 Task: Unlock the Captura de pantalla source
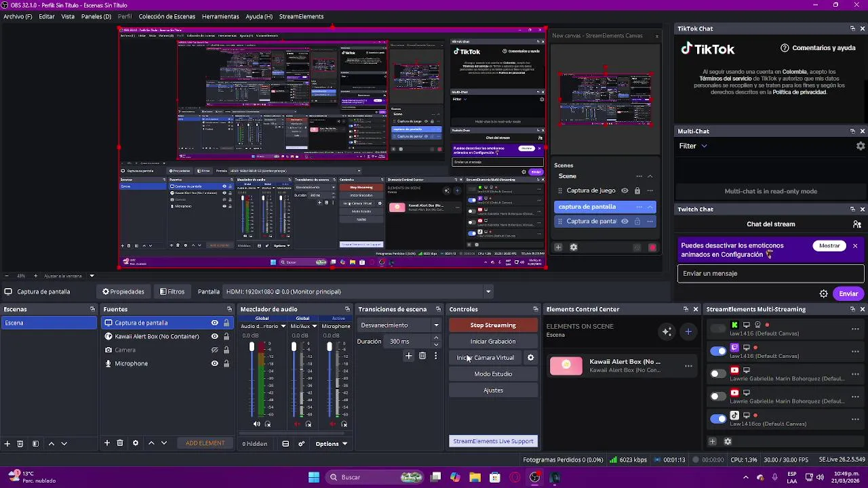tap(226, 323)
